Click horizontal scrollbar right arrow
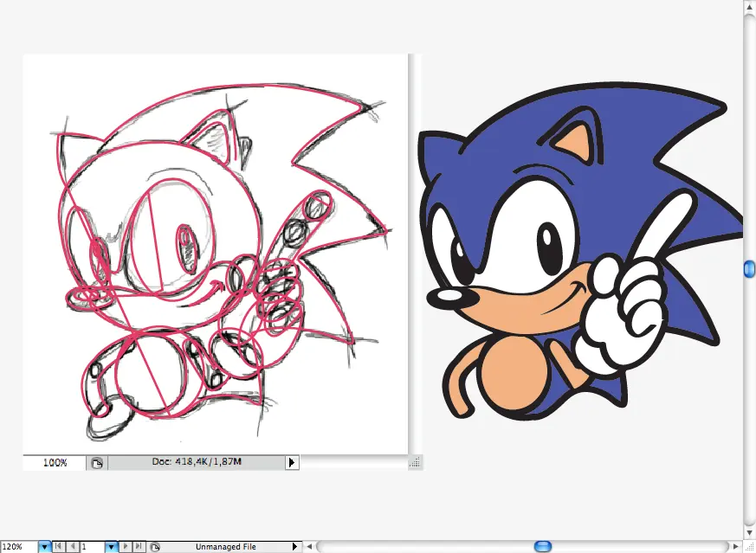 click(736, 547)
